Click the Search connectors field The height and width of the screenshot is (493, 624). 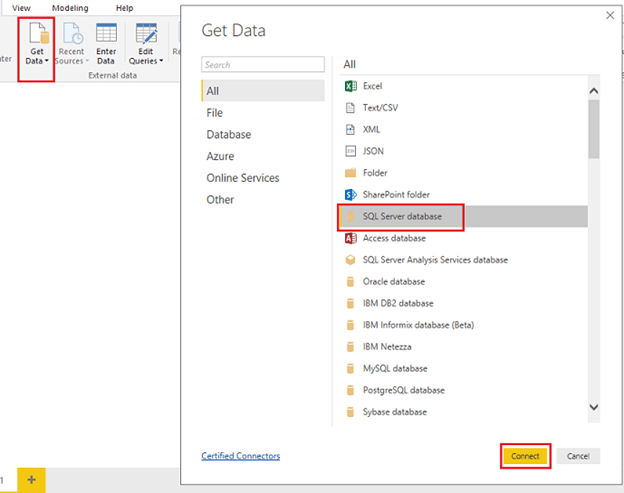pyautogui.click(x=263, y=64)
